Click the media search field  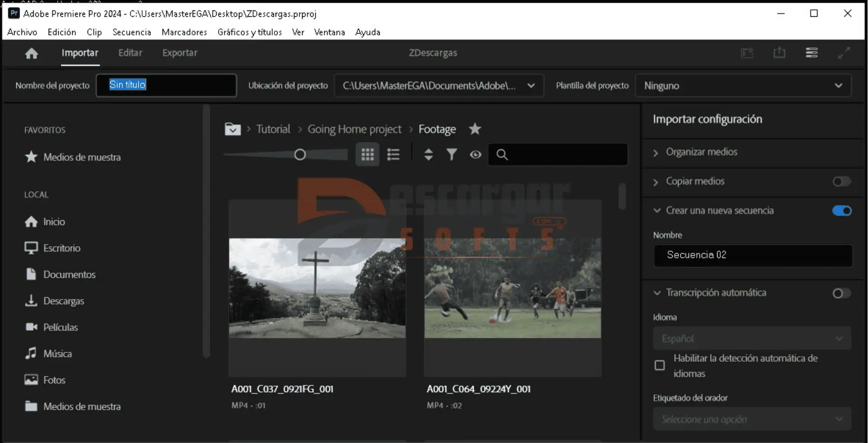point(558,155)
